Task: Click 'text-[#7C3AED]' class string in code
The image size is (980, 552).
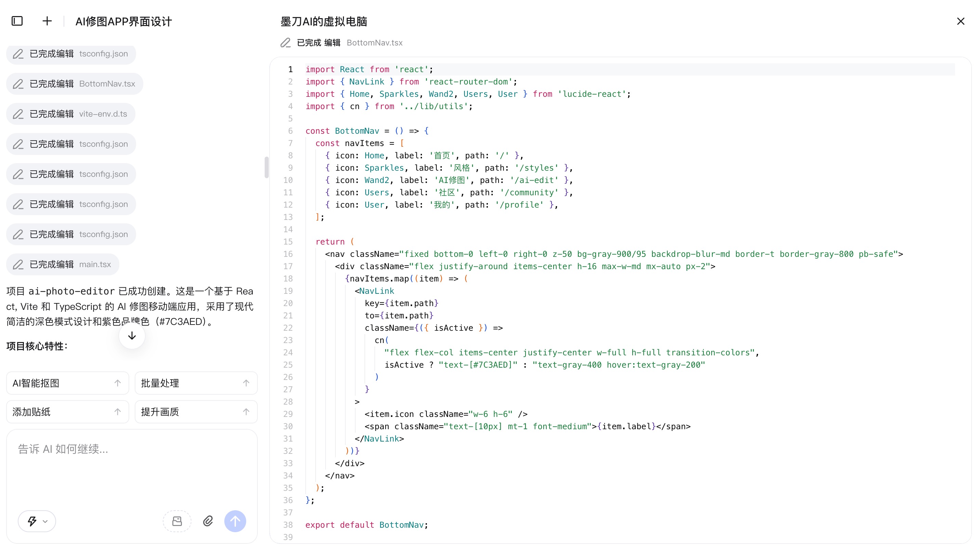Action: (x=478, y=365)
